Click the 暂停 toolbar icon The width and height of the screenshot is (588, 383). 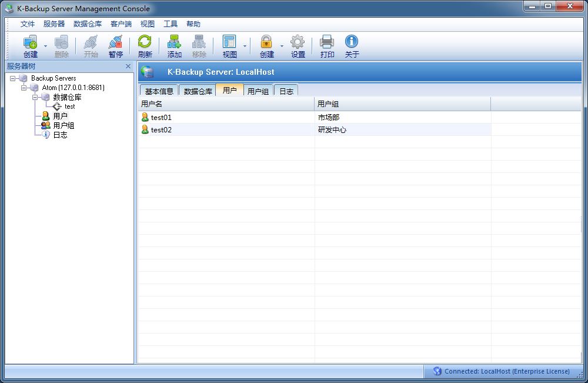click(x=115, y=46)
